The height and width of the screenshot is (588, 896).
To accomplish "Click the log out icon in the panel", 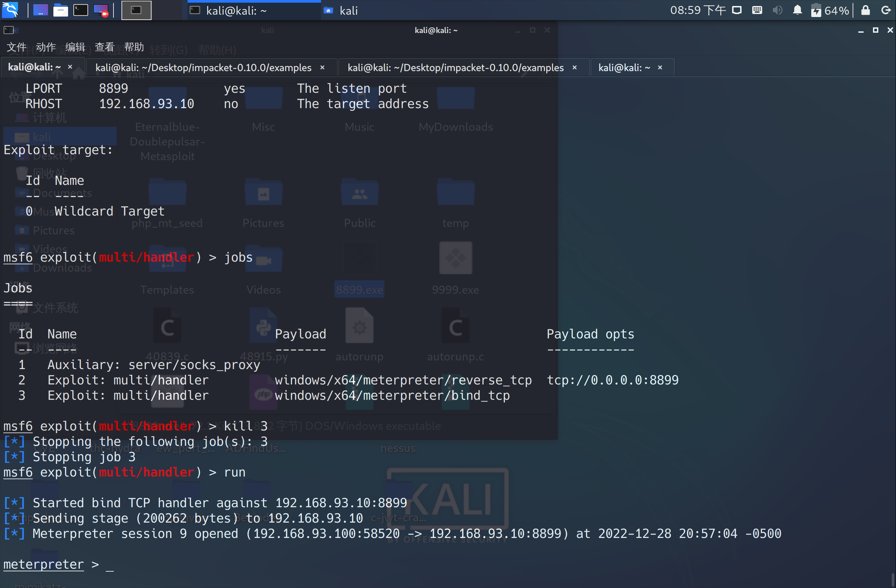I will (x=886, y=10).
